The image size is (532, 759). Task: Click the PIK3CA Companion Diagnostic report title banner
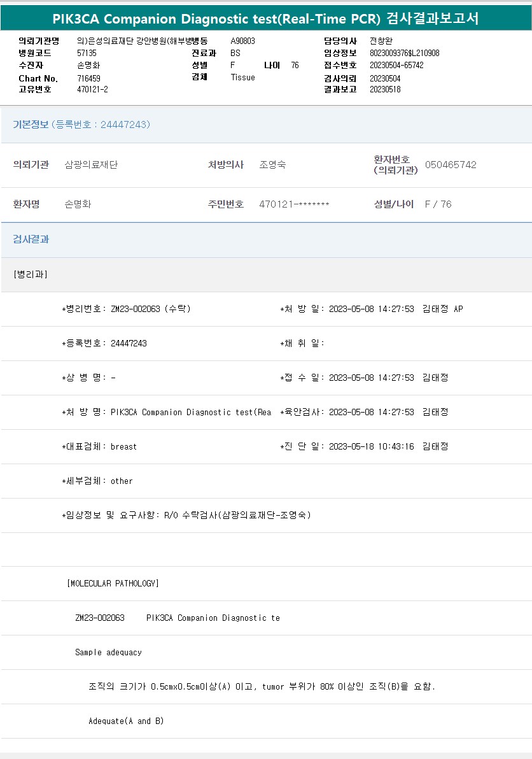[x=265, y=18]
